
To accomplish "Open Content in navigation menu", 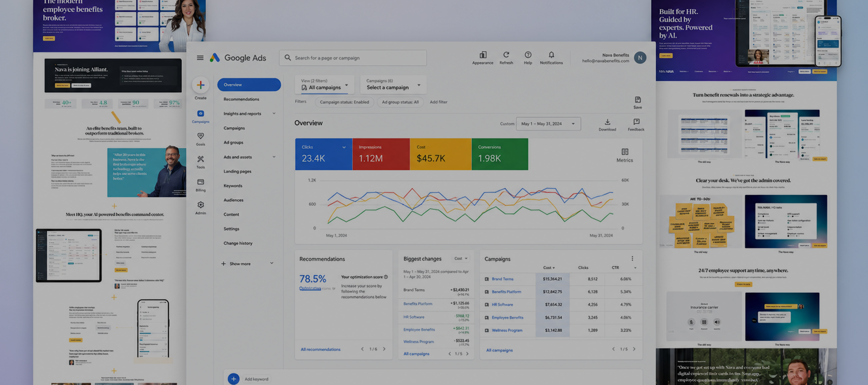I will tap(231, 215).
